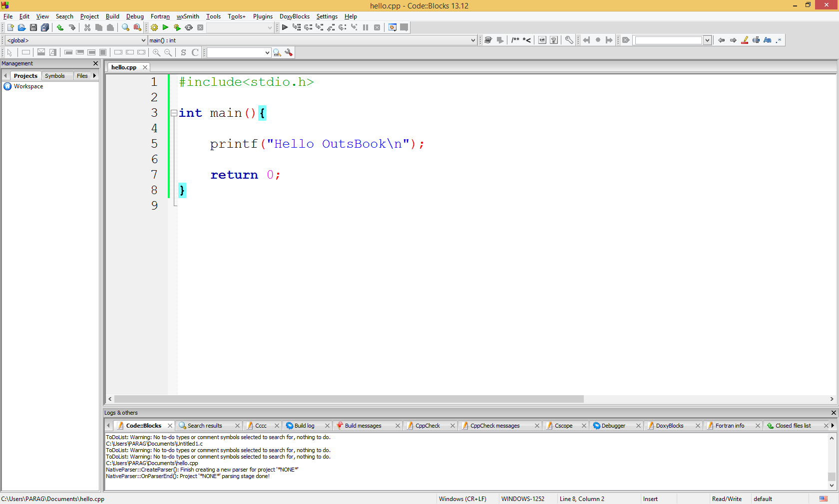Select the Workspace item in Projects
The height and width of the screenshot is (504, 839).
(28, 86)
